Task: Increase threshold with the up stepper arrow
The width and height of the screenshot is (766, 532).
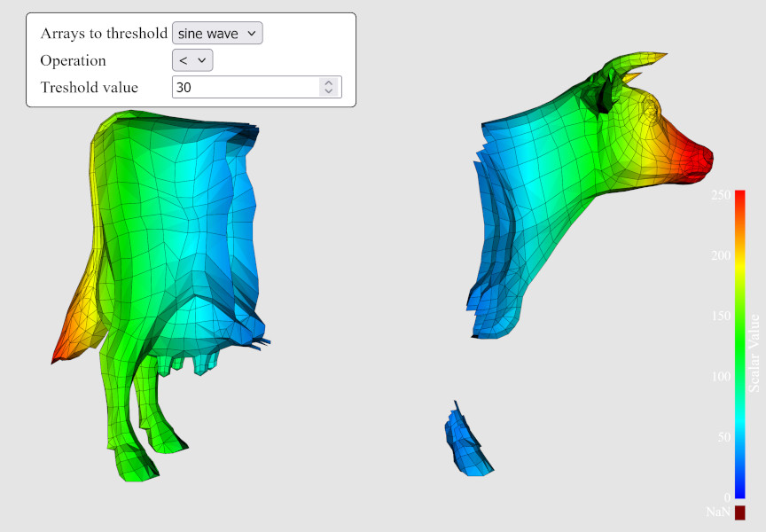Action: (x=329, y=82)
